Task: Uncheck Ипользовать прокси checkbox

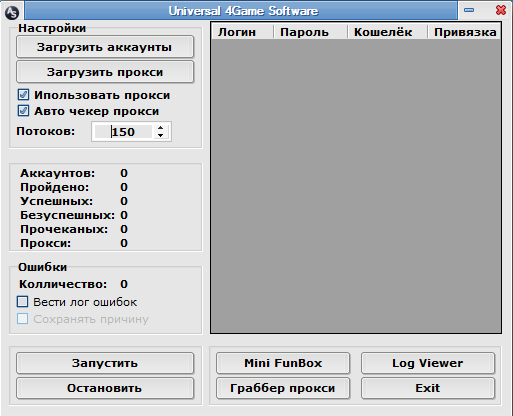Action: (x=23, y=95)
